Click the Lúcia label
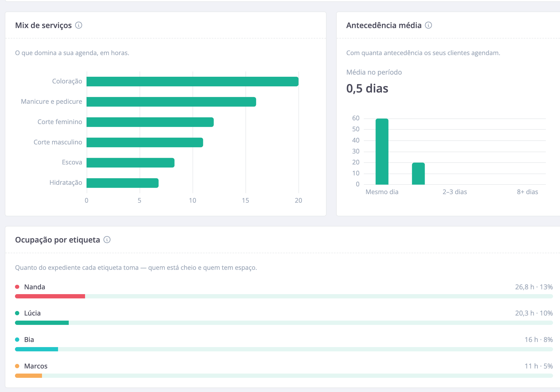Screen dimensions: 560x392 pos(32,313)
